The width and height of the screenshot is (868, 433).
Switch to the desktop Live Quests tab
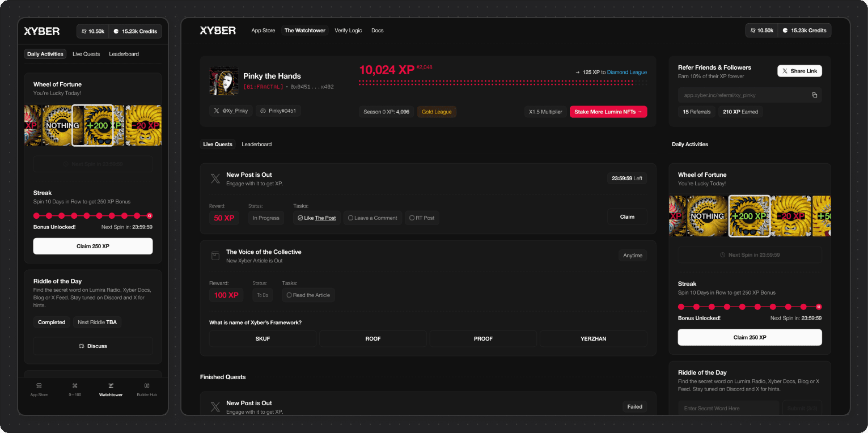218,145
